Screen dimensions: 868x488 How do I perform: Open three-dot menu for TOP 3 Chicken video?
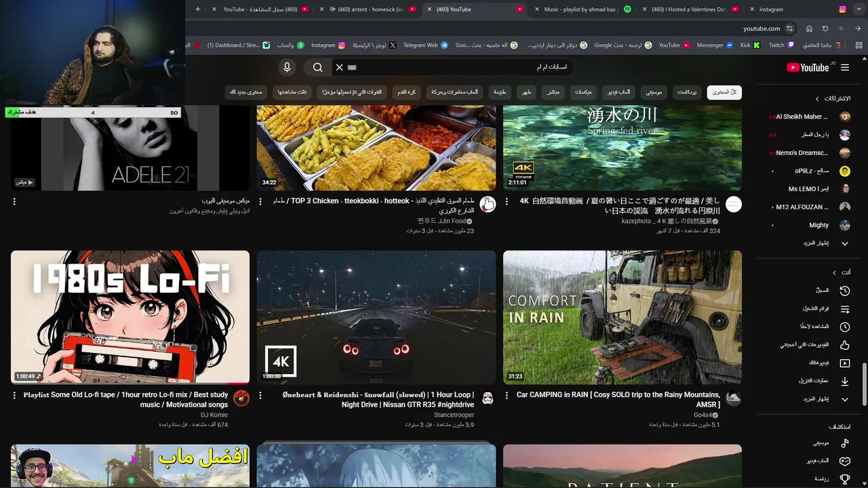pos(260,201)
